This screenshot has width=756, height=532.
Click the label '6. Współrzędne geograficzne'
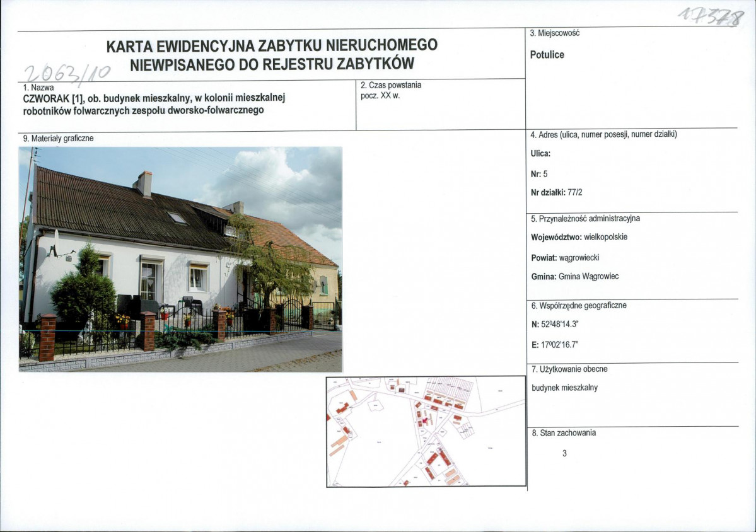(579, 306)
